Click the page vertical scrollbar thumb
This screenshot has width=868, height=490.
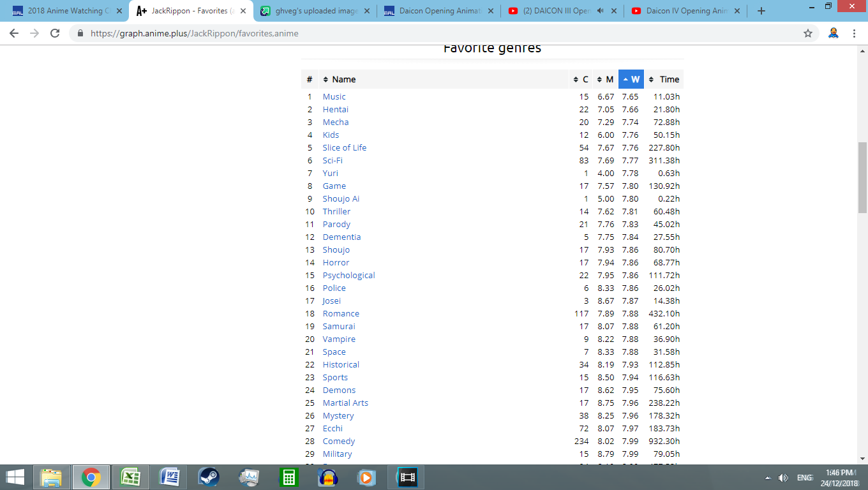pos(862,177)
